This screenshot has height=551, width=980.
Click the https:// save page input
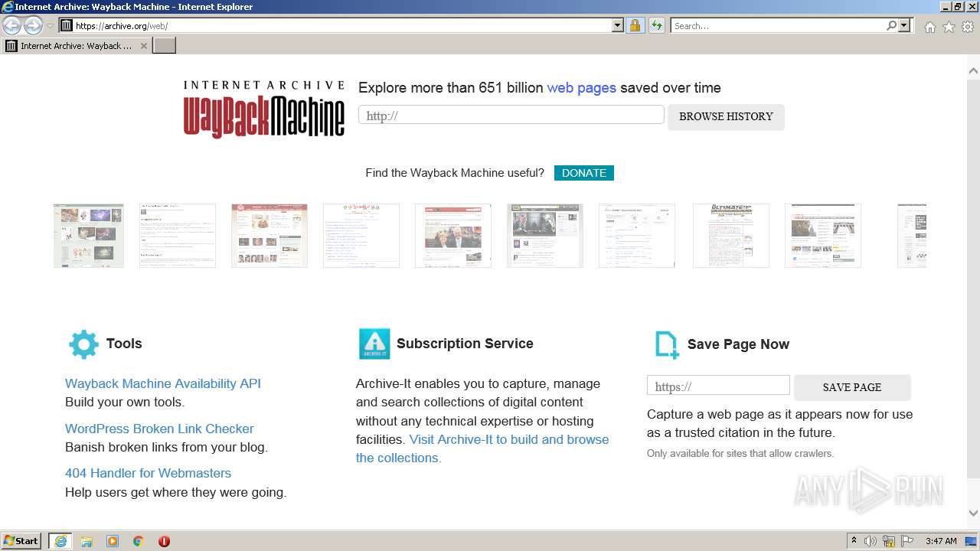point(718,386)
